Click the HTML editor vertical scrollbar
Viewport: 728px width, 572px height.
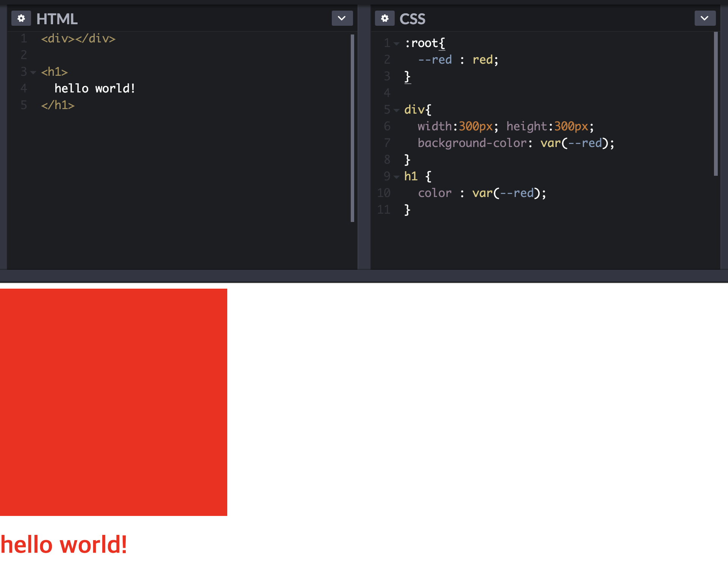pos(352,128)
